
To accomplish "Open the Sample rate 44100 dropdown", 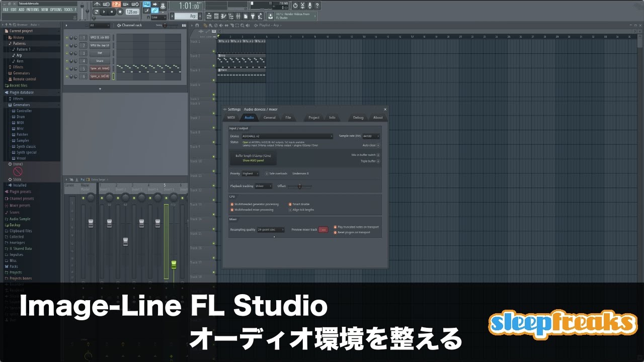I will coord(371,136).
